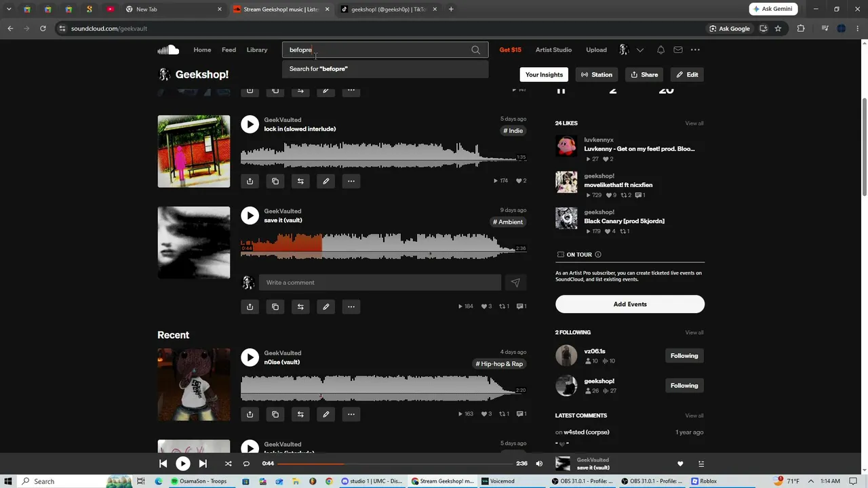Play lock in (slowed interlude)
The height and width of the screenshot is (488, 868).
[250, 124]
